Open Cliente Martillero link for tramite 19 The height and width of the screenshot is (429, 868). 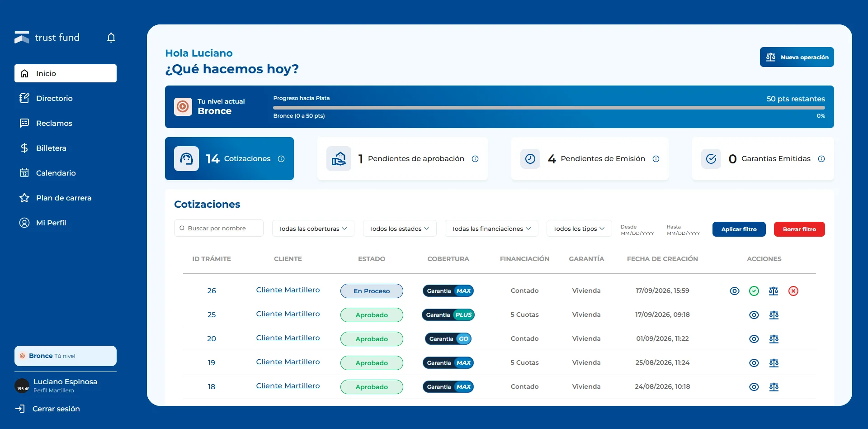point(288,362)
